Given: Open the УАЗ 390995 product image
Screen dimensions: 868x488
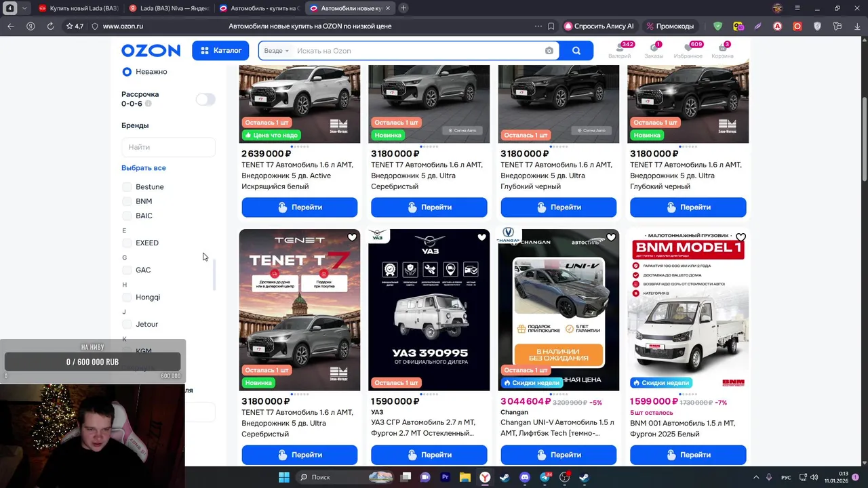Looking at the screenshot, I should coord(429,310).
